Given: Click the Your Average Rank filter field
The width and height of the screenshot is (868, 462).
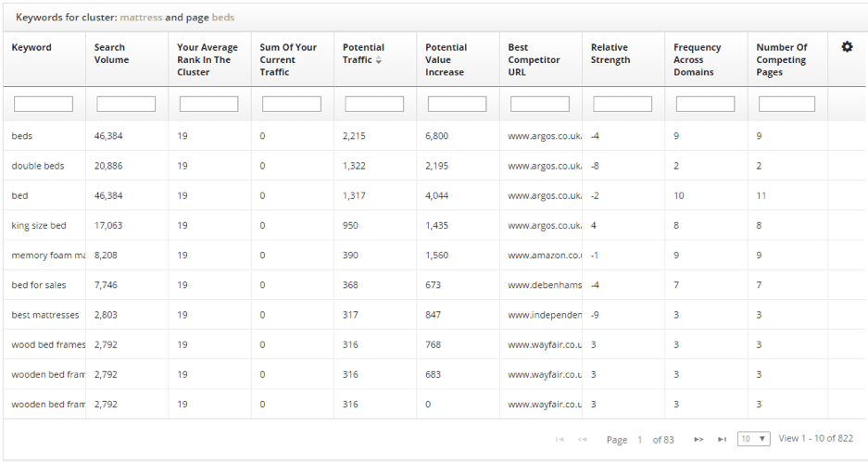Looking at the screenshot, I should (208, 104).
